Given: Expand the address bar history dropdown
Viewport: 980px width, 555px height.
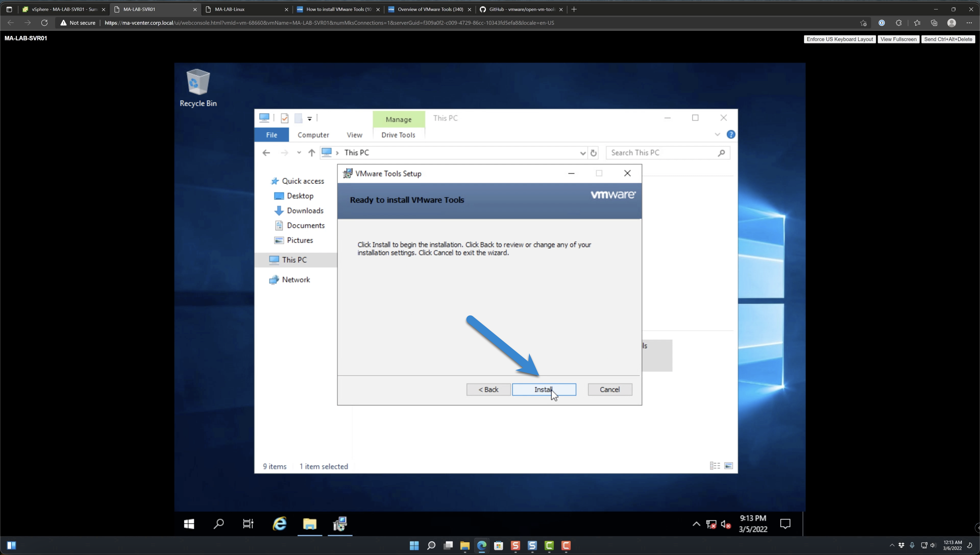Looking at the screenshot, I should pos(582,153).
